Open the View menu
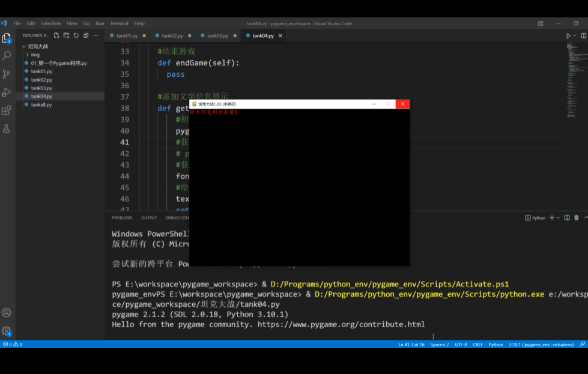588x374 pixels. tap(72, 23)
